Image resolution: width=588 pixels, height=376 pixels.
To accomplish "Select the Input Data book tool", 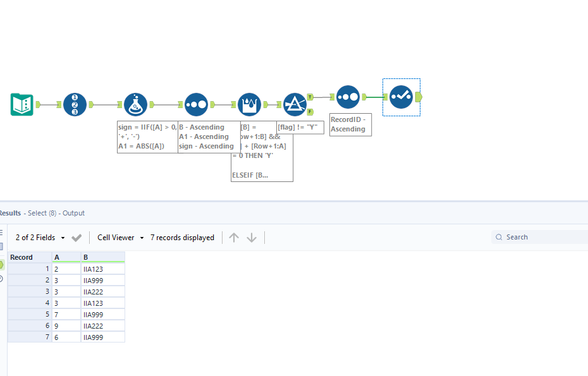I will click(21, 105).
